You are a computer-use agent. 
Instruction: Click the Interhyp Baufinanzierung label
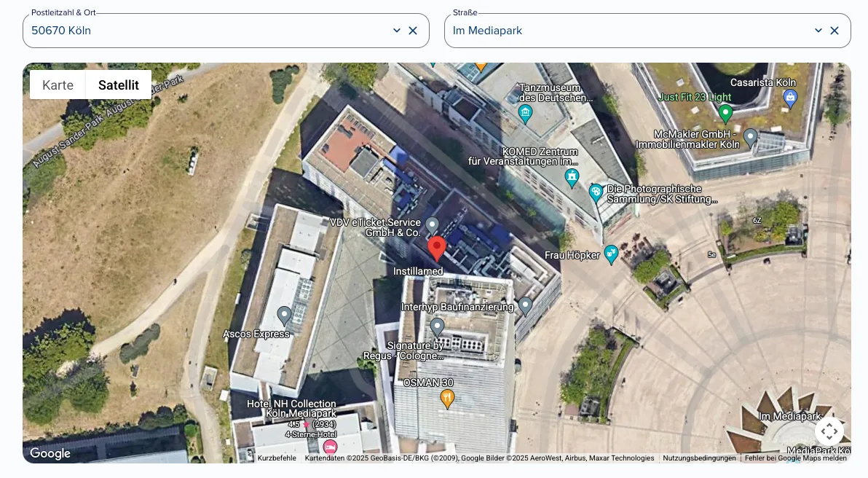click(x=457, y=307)
